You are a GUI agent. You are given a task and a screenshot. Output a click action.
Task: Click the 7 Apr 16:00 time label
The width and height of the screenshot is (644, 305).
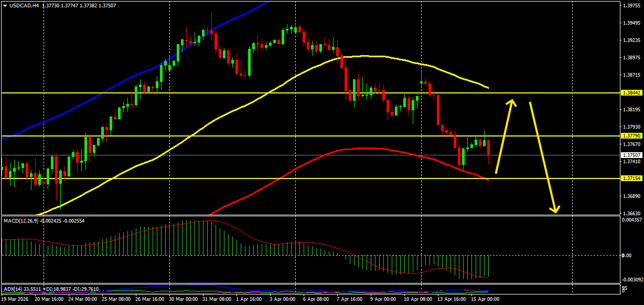[350, 299]
